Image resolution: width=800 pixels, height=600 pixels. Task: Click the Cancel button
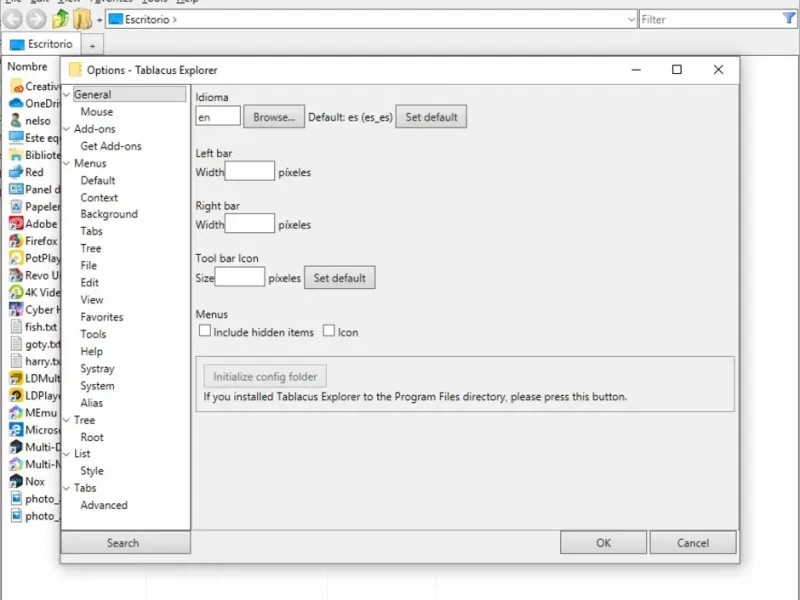point(693,543)
